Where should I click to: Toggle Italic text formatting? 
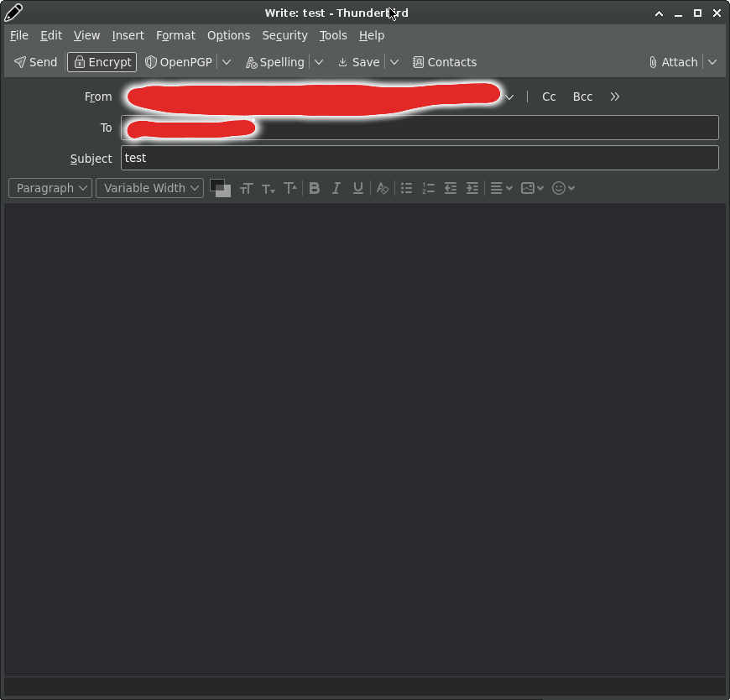click(336, 188)
